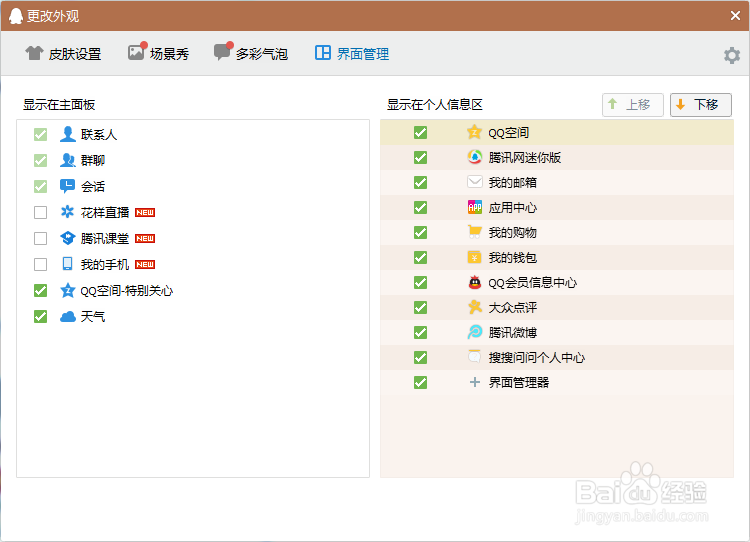Click the 我的手机 label
Viewport: 750px width, 542px height.
(105, 265)
